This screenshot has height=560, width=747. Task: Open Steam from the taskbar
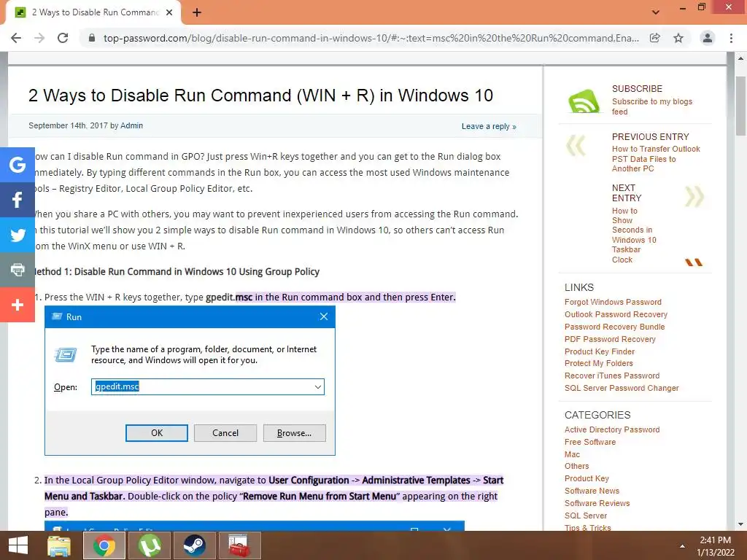coord(194,545)
